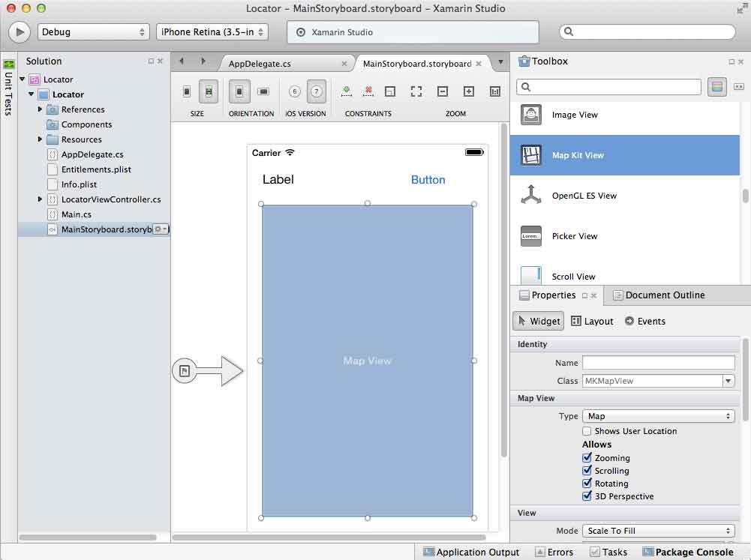Uncheck the 3D Perspective checkbox

point(587,496)
